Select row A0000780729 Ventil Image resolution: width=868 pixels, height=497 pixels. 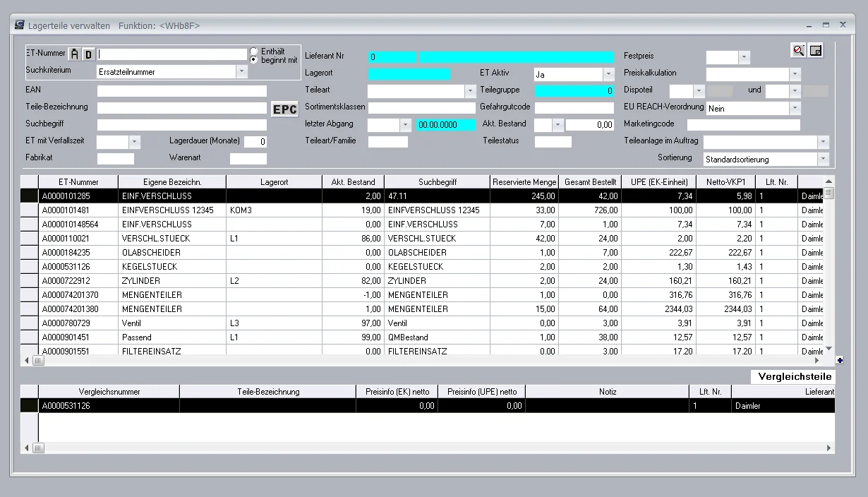422,323
